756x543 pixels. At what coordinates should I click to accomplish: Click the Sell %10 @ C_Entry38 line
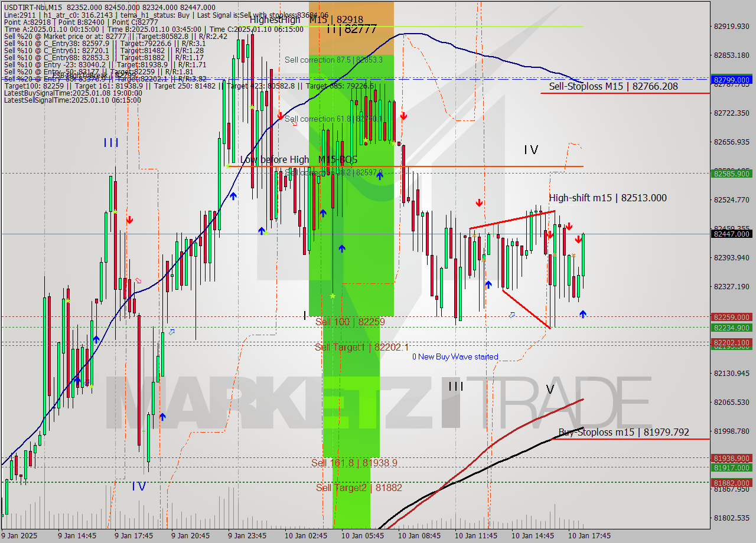coord(105,43)
